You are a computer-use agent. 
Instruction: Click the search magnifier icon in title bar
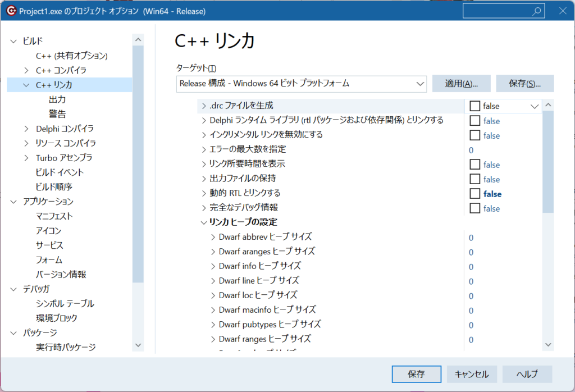coord(536,11)
